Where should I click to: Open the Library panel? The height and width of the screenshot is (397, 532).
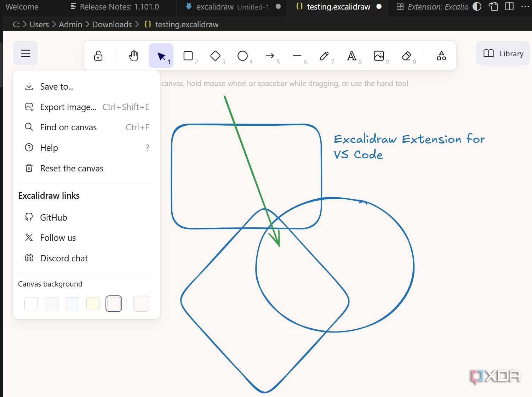(503, 53)
